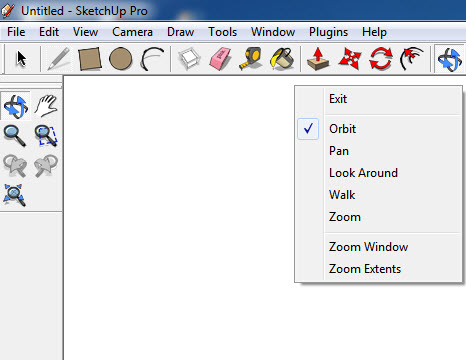
Task: Select the Rotate tool
Action: pyautogui.click(x=381, y=59)
